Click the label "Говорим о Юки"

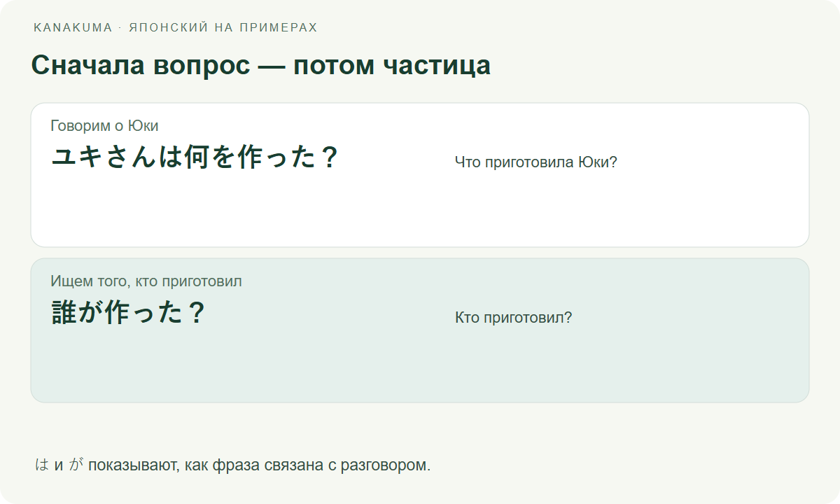(104, 126)
